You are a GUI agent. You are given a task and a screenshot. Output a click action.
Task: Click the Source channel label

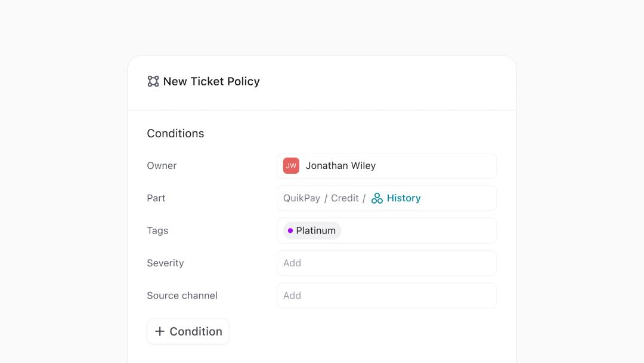pos(182,296)
